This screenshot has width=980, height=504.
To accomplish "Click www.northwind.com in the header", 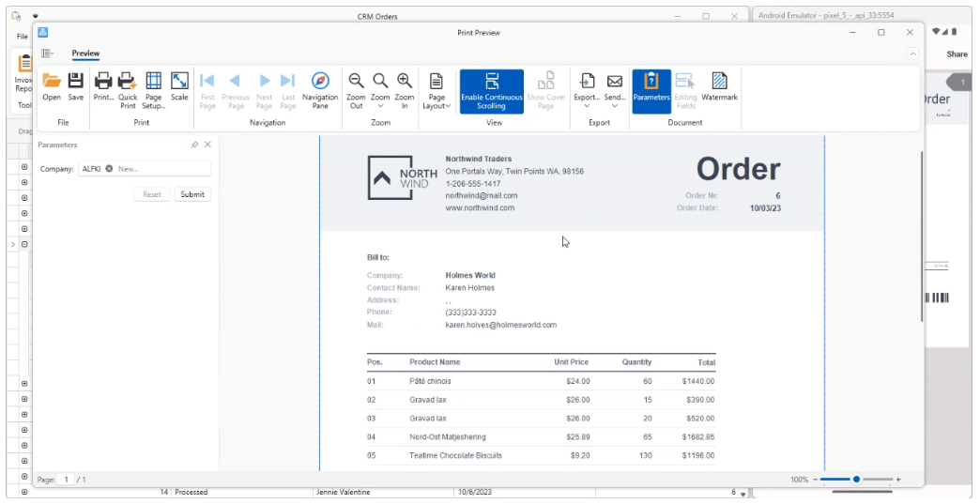I will coord(480,208).
